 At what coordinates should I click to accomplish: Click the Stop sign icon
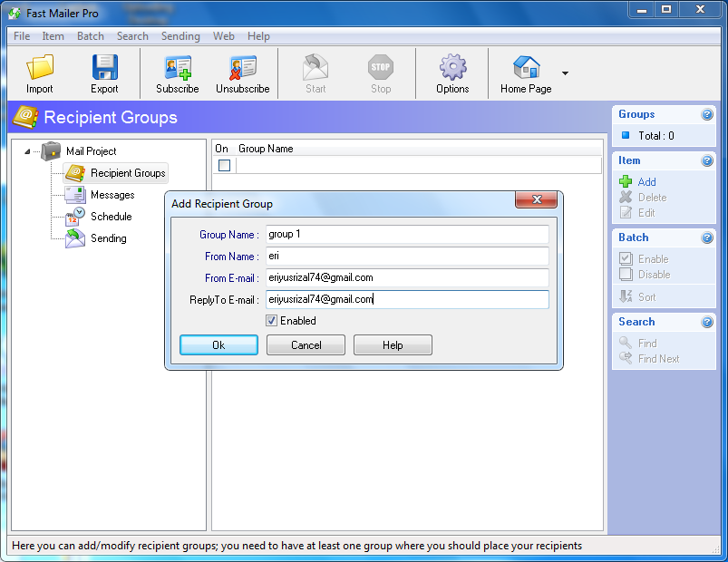pos(381,67)
